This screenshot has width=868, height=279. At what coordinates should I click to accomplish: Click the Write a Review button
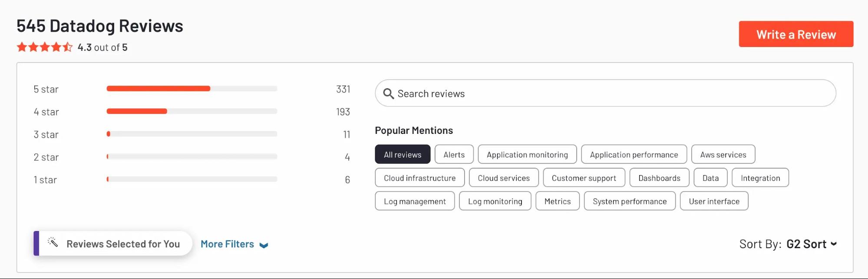[796, 34]
